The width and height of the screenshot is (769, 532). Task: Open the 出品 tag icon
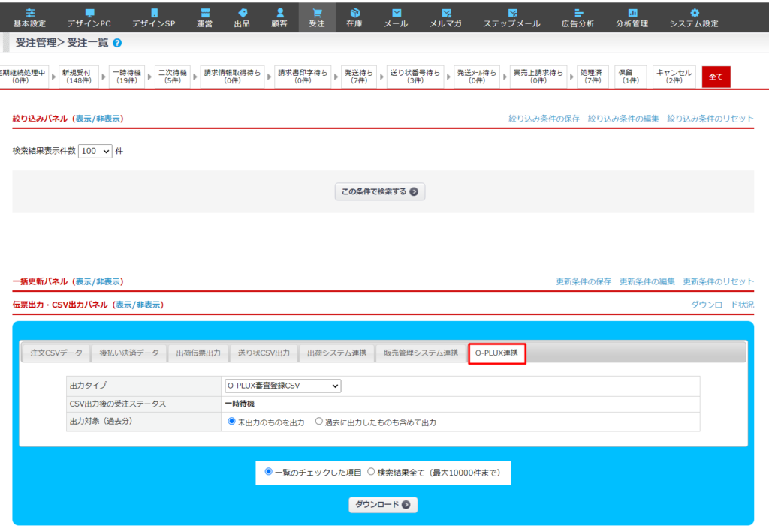coord(242,13)
